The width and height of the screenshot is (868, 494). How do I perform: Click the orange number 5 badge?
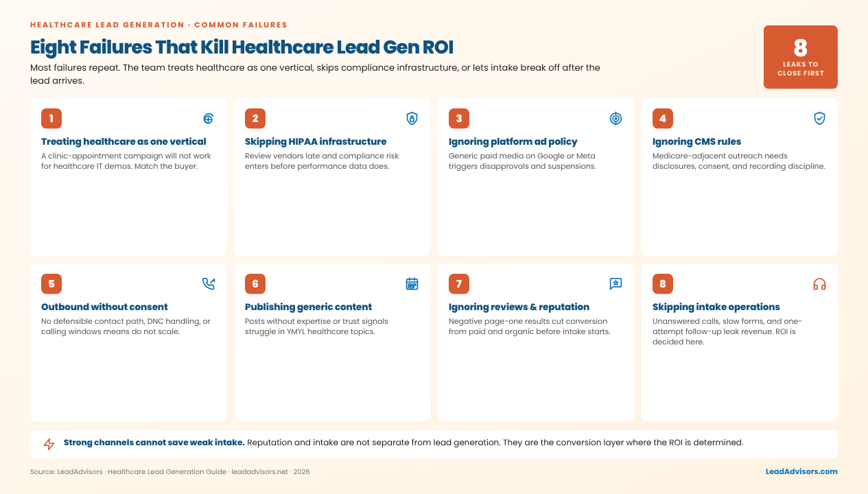point(51,284)
